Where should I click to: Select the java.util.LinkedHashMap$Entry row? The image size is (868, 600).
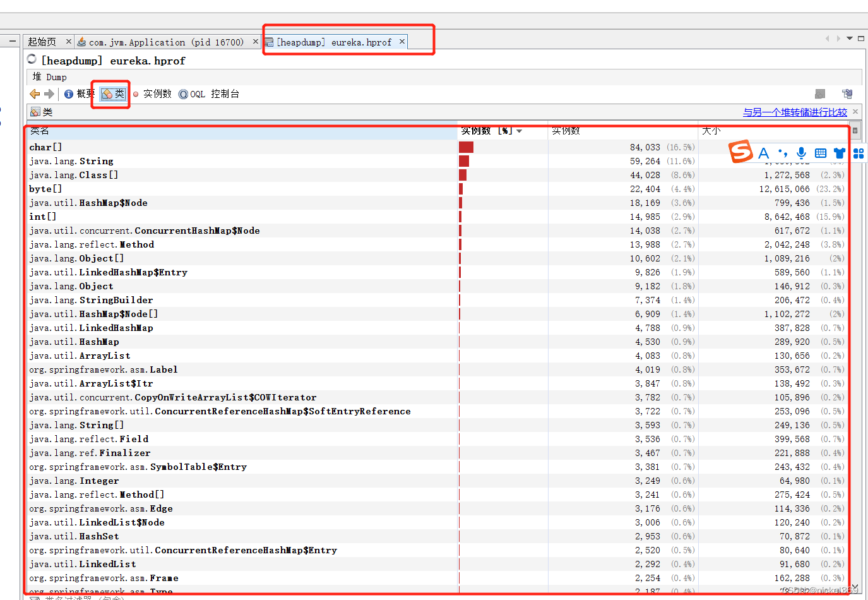[x=439, y=272]
